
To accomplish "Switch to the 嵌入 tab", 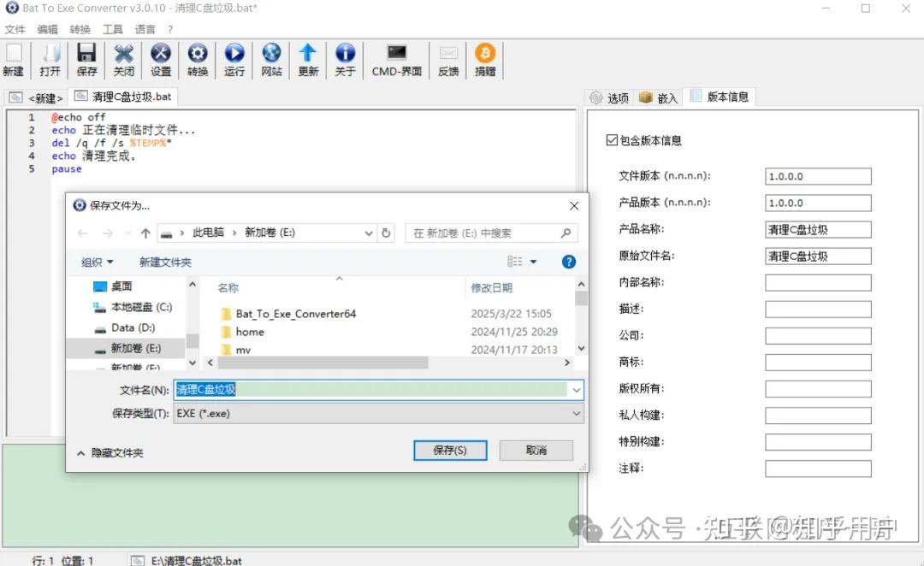I will tap(659, 97).
